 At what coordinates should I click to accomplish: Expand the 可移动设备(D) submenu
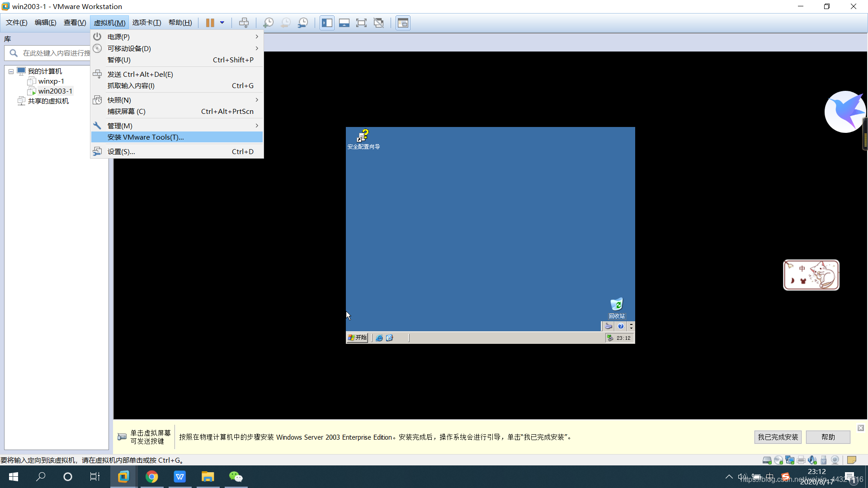[177, 48]
